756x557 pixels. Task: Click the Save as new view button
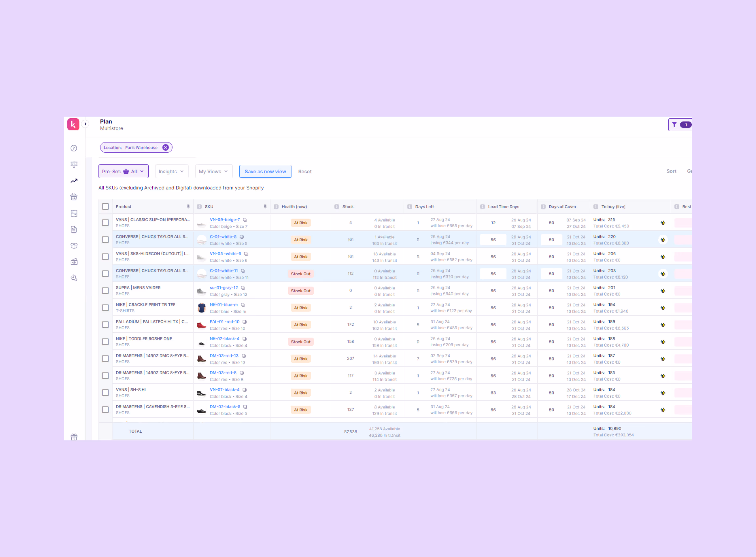(x=265, y=171)
